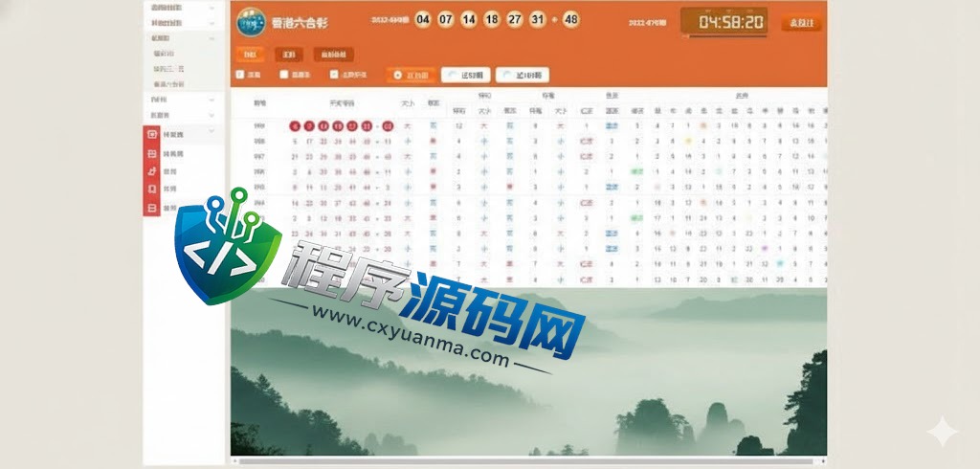Click the 香港六合彩 title text

point(300,23)
